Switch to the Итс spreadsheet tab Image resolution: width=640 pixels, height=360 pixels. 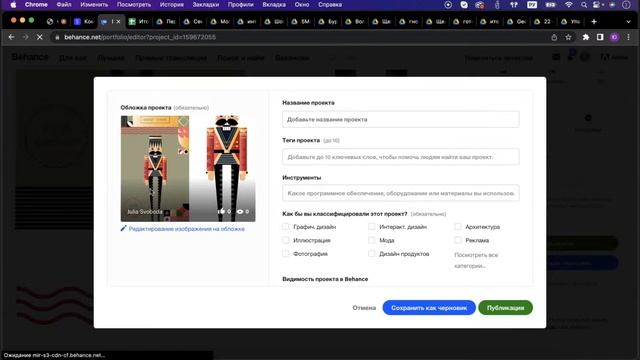pos(138,22)
